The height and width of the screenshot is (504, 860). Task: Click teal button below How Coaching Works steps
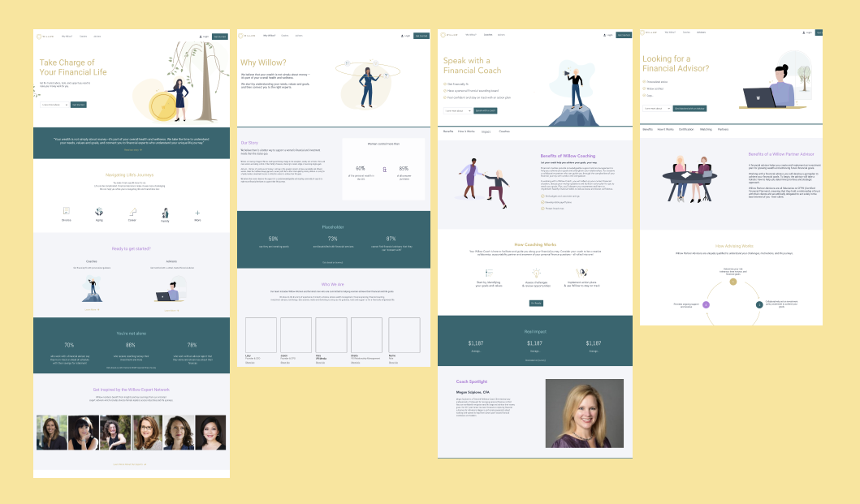[536, 304]
